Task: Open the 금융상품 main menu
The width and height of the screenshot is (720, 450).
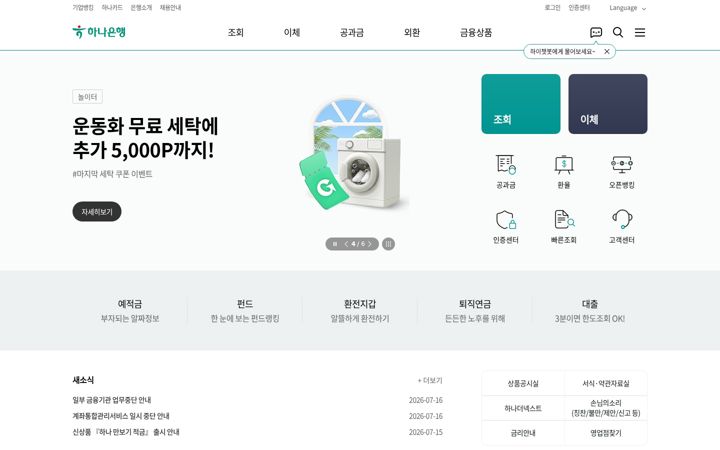Action: point(476,33)
